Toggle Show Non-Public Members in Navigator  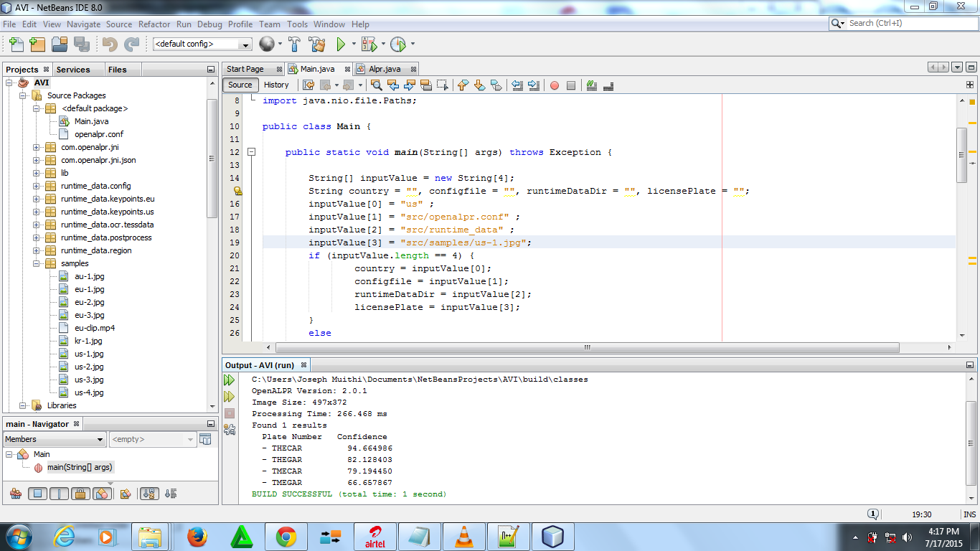pos(80,494)
